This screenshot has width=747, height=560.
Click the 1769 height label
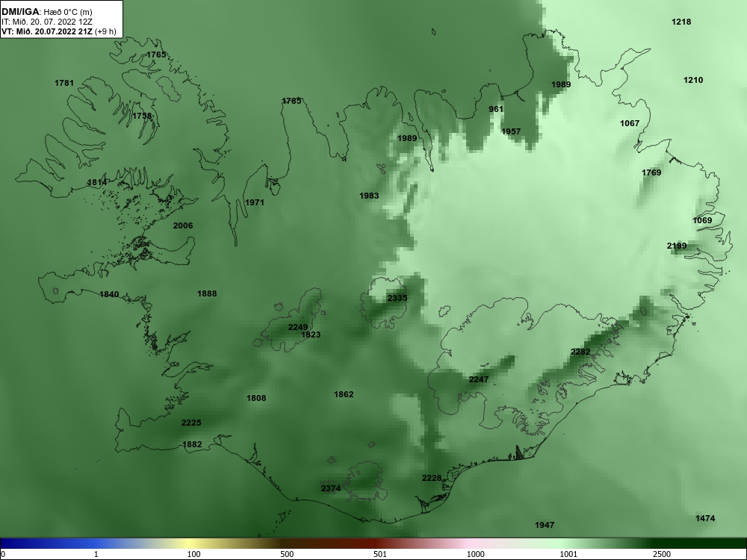click(651, 172)
